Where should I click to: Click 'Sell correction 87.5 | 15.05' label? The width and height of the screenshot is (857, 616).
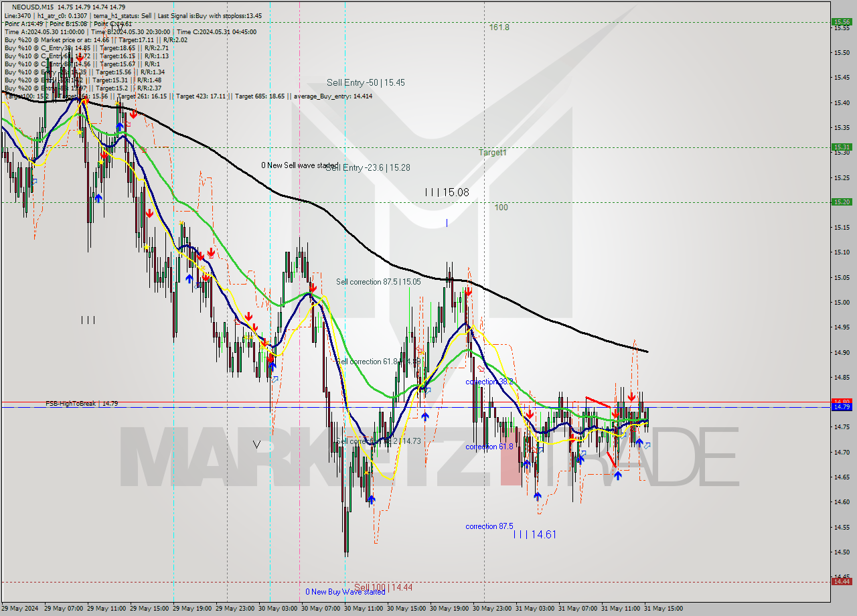pos(378,282)
